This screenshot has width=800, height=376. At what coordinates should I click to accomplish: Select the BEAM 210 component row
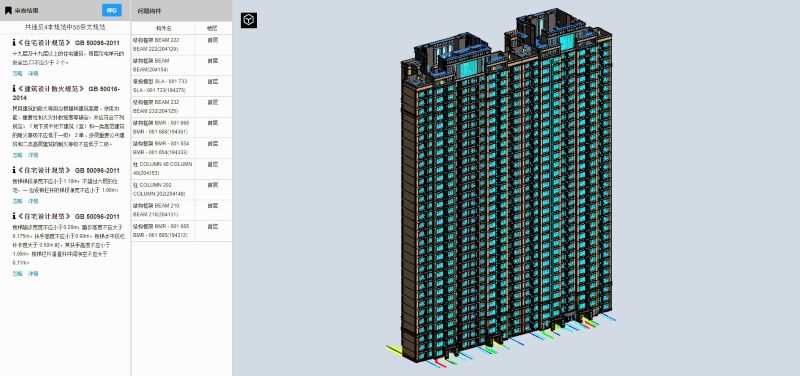click(182, 210)
